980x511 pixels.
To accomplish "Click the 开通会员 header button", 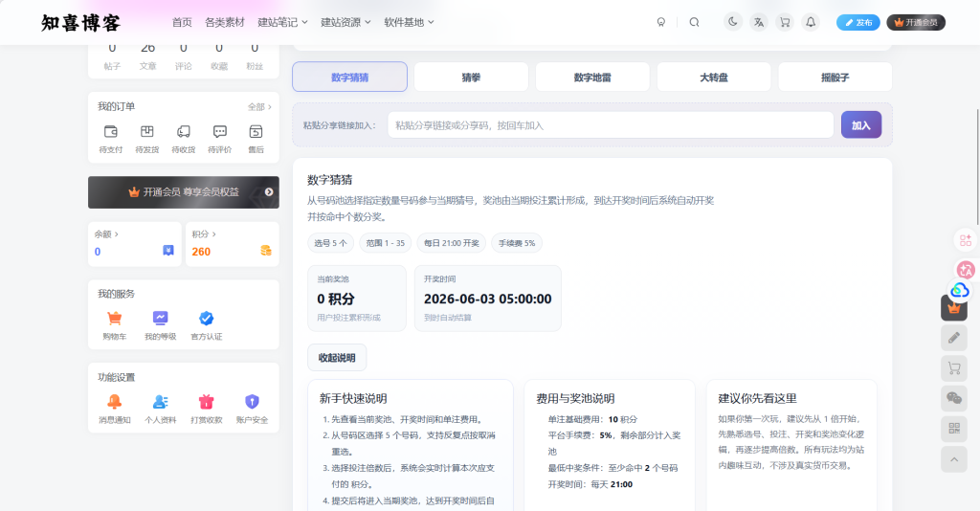I will [916, 23].
